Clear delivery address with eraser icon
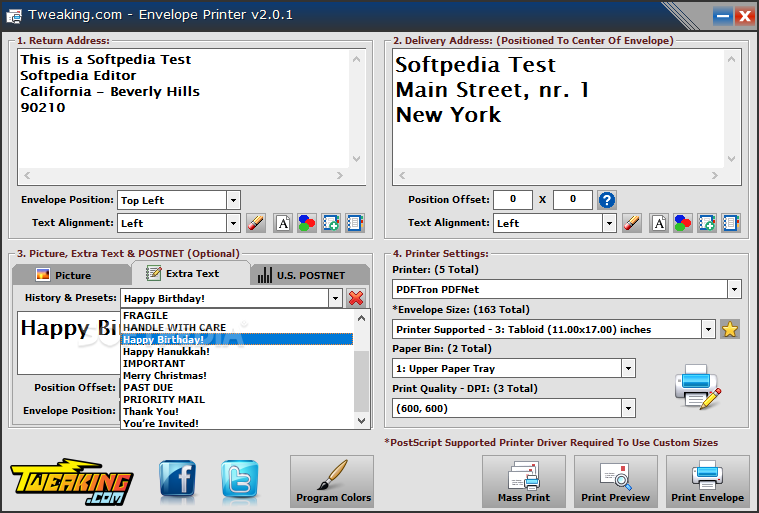 pos(632,223)
